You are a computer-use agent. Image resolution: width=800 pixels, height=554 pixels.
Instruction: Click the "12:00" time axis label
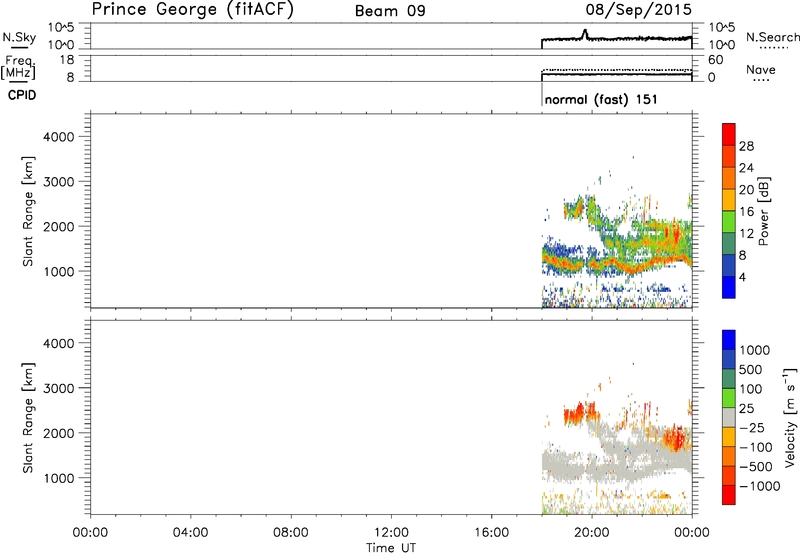(391, 532)
